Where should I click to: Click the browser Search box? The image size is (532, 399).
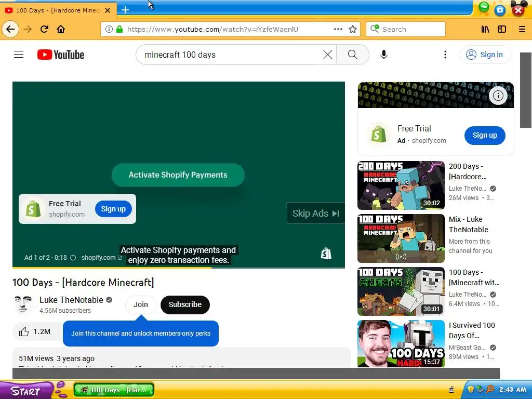406,29
